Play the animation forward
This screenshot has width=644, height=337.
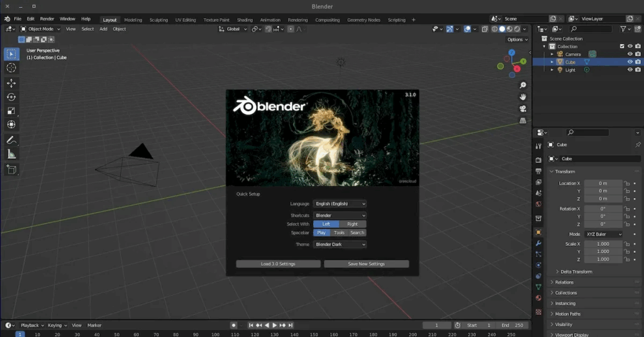point(275,325)
